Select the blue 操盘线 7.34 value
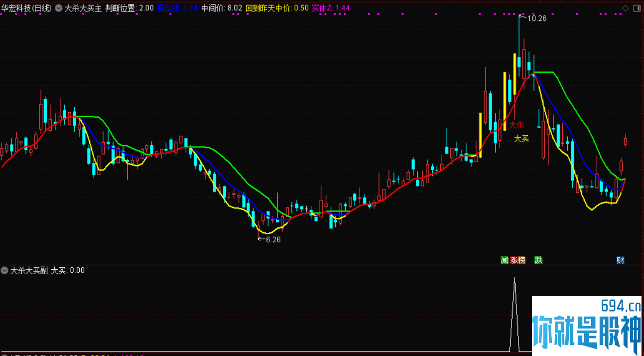Screen dimensions: 644x356 (177, 8)
